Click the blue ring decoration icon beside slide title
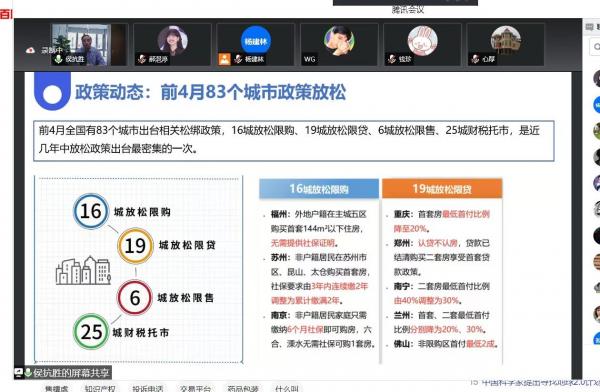Image resolution: width=600 pixels, height=392 pixels. tap(52, 92)
